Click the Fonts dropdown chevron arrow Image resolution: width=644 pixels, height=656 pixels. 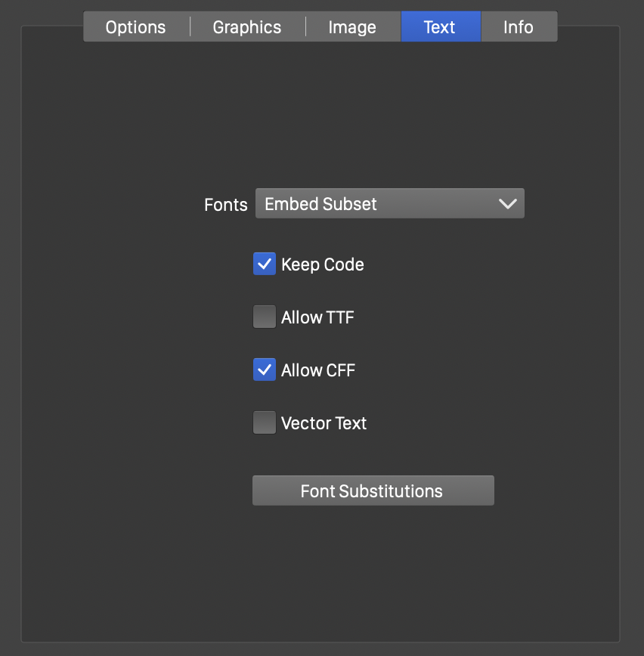pyautogui.click(x=508, y=204)
